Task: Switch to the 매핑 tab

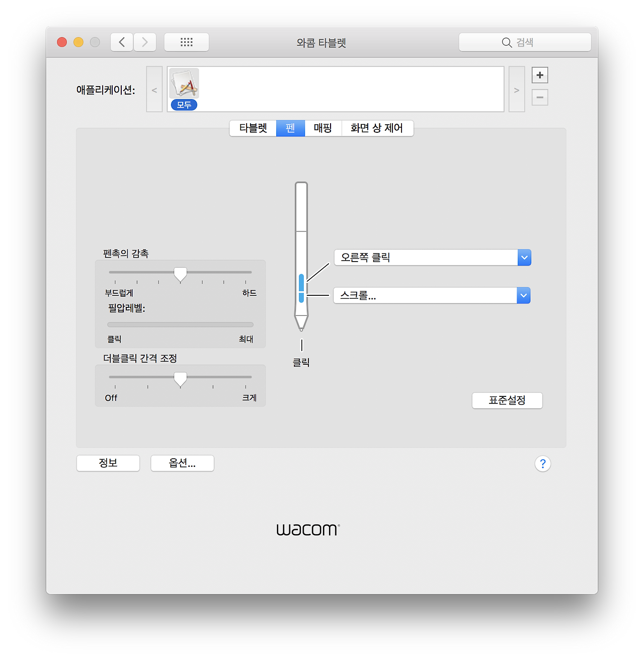Action: point(323,128)
